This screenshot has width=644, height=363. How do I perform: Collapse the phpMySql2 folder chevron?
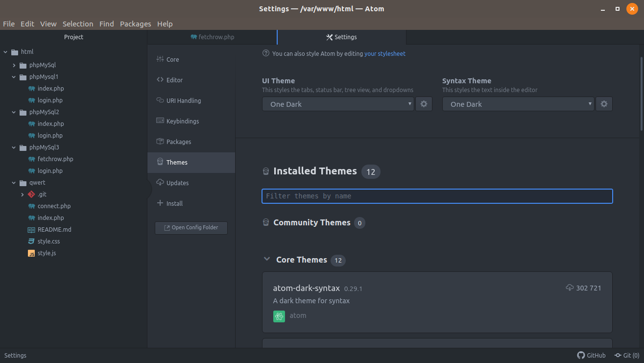(14, 112)
